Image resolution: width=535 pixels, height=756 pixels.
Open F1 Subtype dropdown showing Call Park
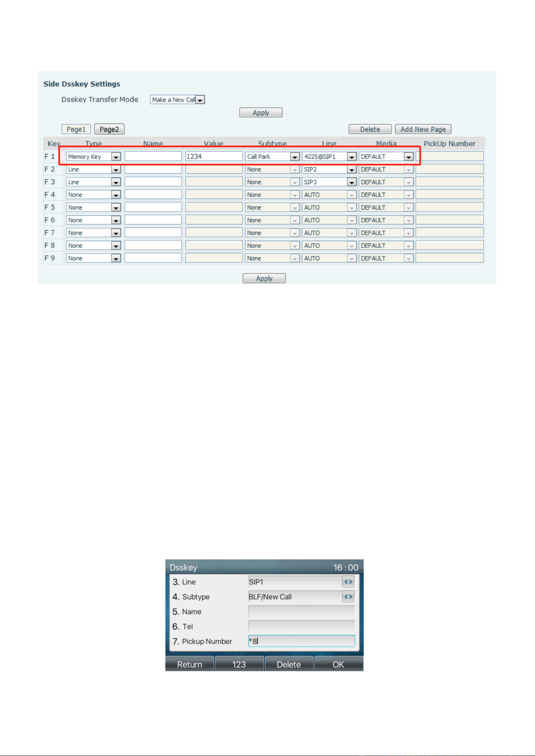click(272, 157)
